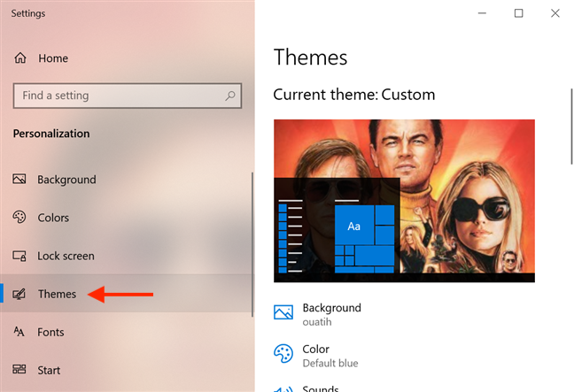The image size is (574, 392).
Task: Click the current theme preview image
Action: pyautogui.click(x=404, y=201)
